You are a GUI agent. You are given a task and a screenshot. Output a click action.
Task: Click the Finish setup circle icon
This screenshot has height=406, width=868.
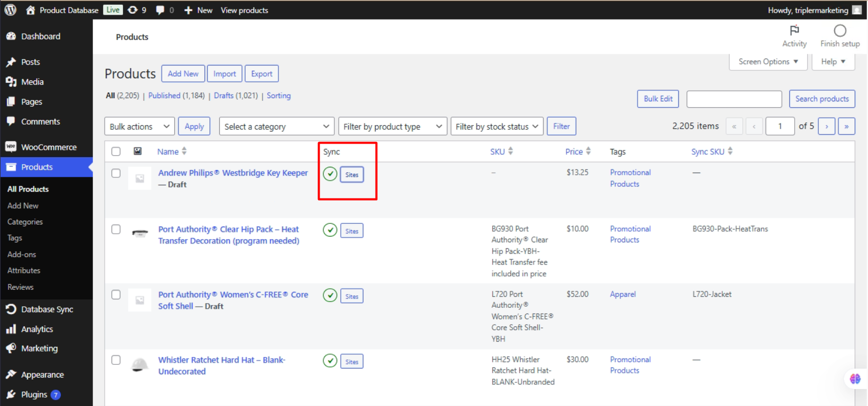click(x=839, y=31)
